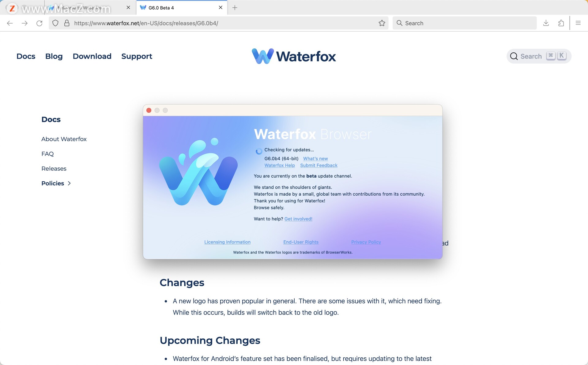Click the Releases sidebar item
588x365 pixels.
pyautogui.click(x=53, y=168)
